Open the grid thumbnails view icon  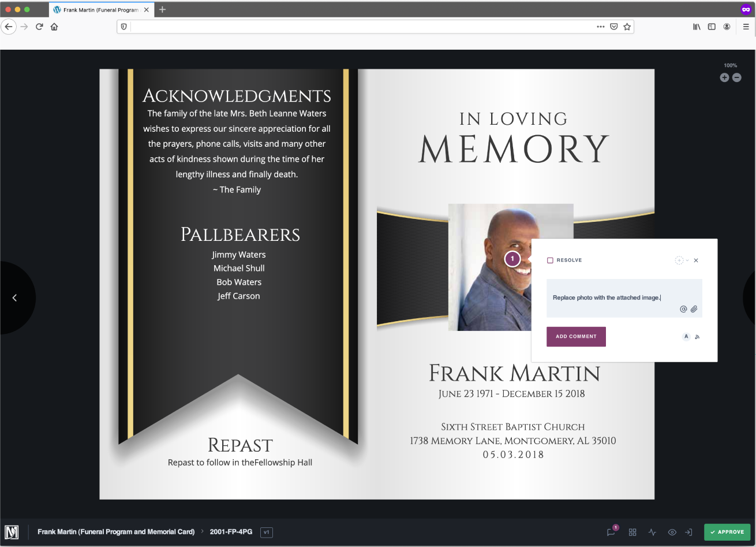coord(633,532)
